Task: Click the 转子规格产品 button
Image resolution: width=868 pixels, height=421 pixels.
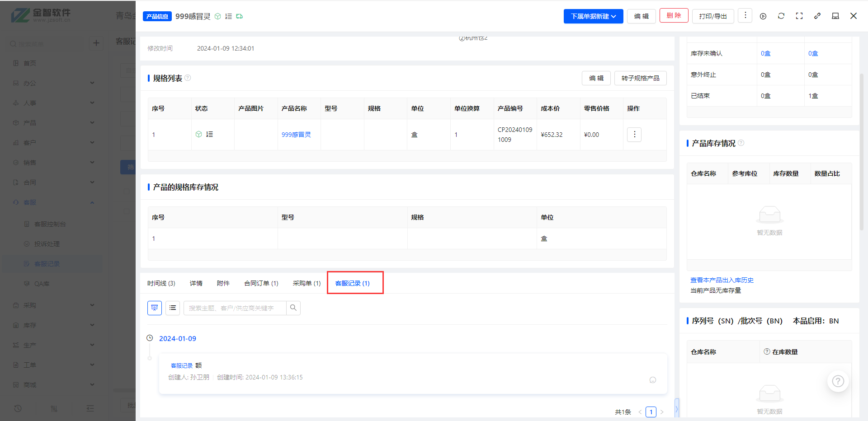Action: click(x=640, y=78)
